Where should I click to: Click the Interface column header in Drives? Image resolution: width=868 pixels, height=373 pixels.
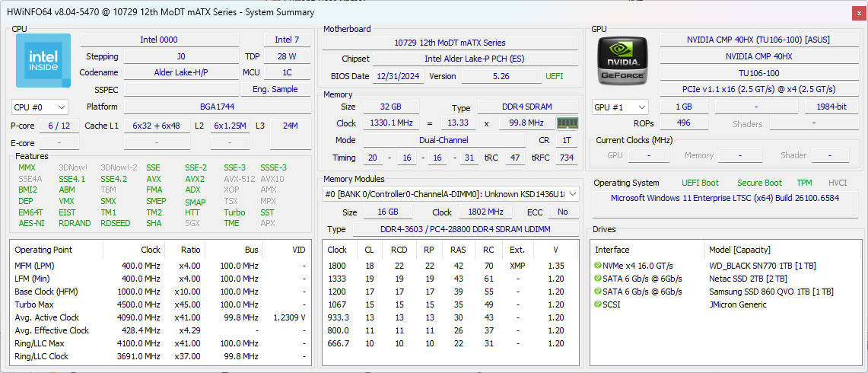612,250
